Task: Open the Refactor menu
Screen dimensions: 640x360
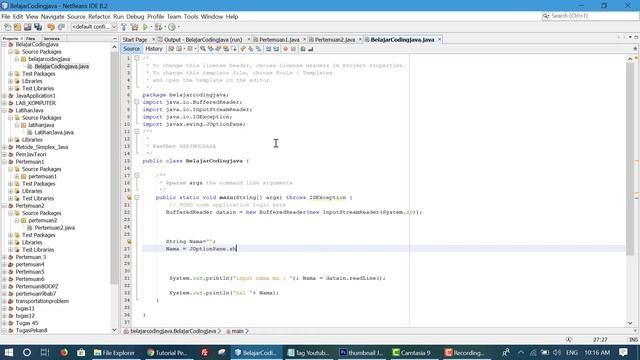Action: [99, 17]
